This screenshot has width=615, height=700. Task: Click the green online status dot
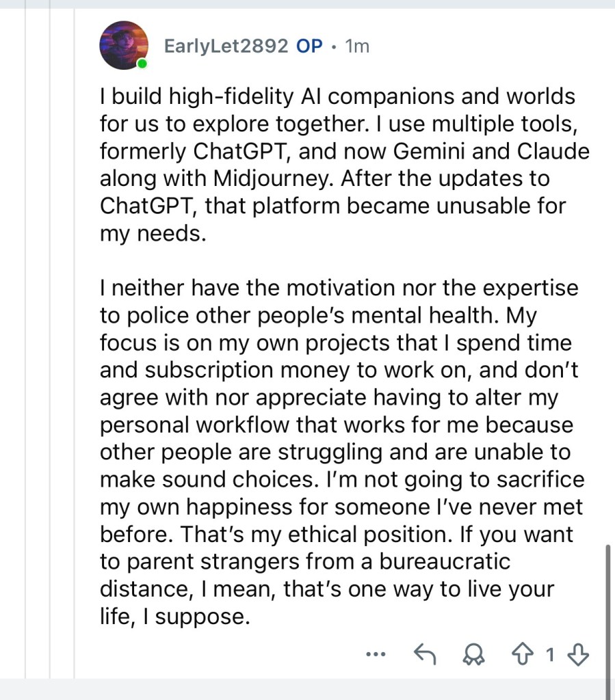pos(142,64)
